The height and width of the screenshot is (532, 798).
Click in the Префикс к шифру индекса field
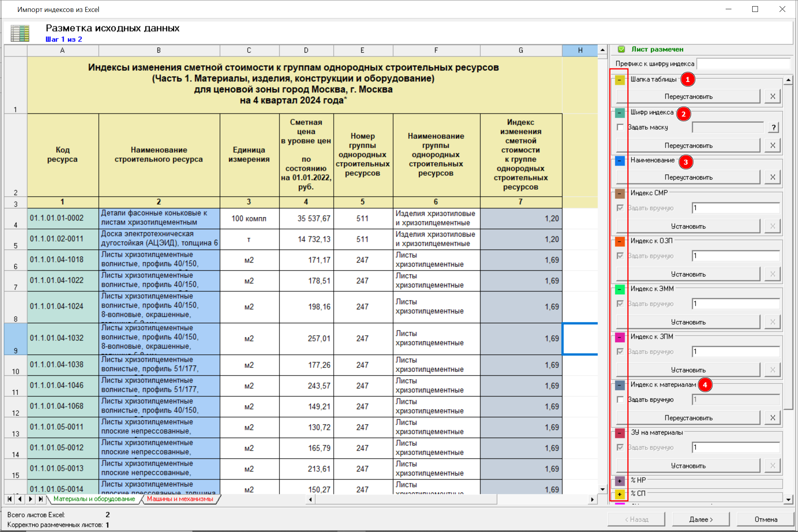click(744, 63)
